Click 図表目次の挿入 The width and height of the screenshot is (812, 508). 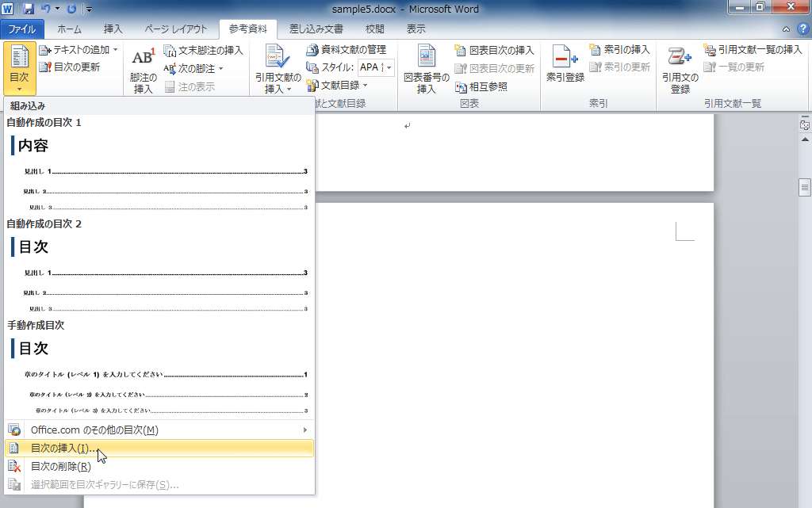coord(494,50)
